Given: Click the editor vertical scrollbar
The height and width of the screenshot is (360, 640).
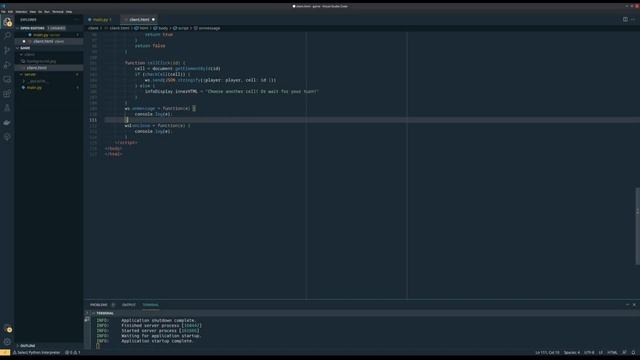Looking at the screenshot, I should [x=638, y=226].
